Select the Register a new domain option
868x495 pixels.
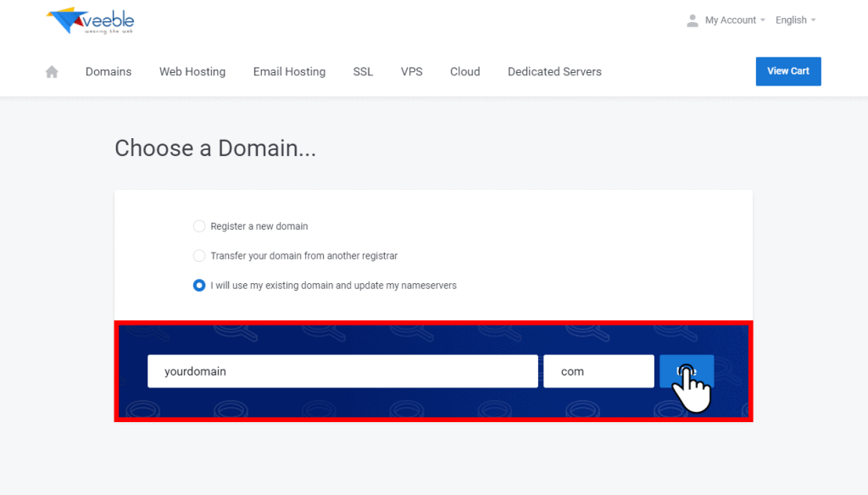[x=199, y=226]
